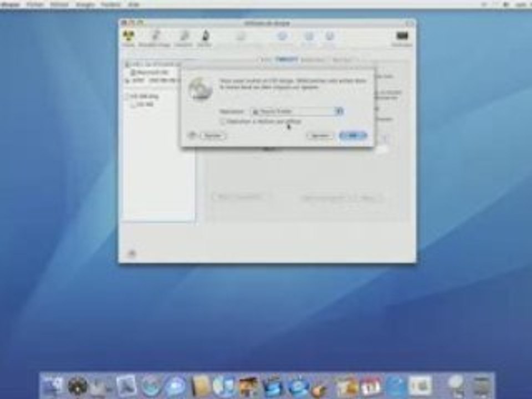
Task: Click the Annuler button in burn dialog
Action: (320, 136)
